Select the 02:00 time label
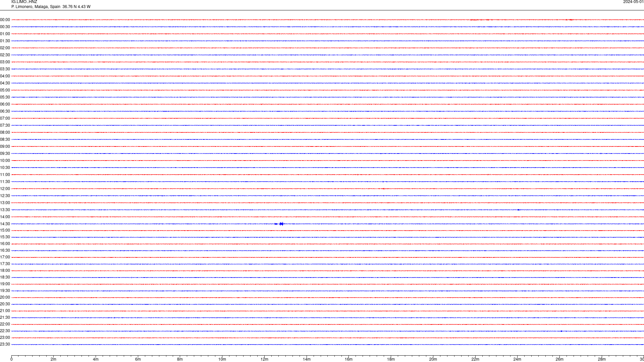Screen dimensions: 644x362 click(5, 48)
